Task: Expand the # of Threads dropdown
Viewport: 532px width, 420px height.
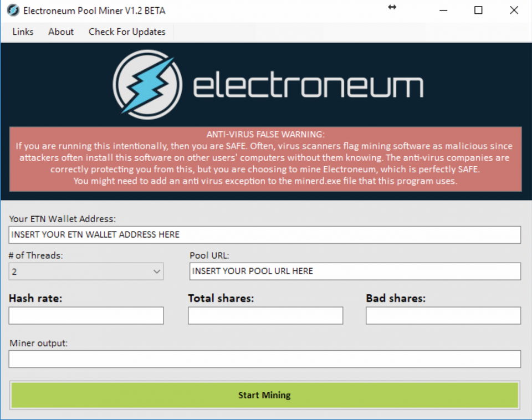Action: point(86,272)
